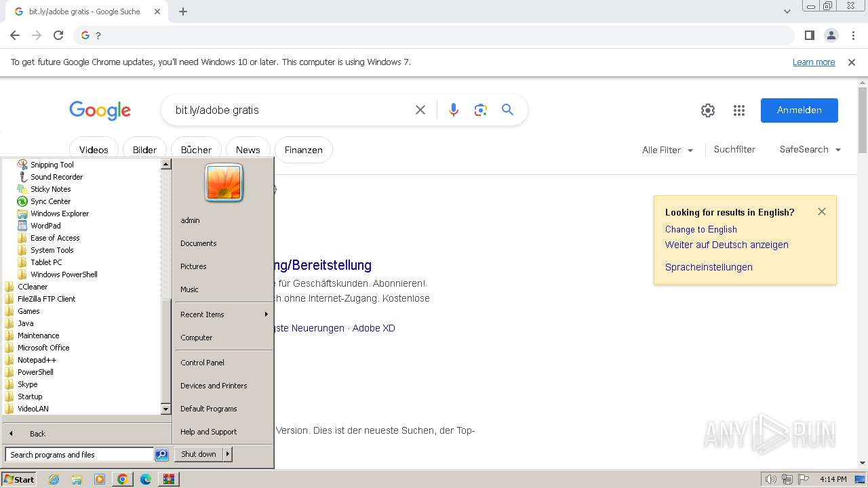Reload the Chrome page
Image resolution: width=868 pixels, height=488 pixels.
(58, 35)
